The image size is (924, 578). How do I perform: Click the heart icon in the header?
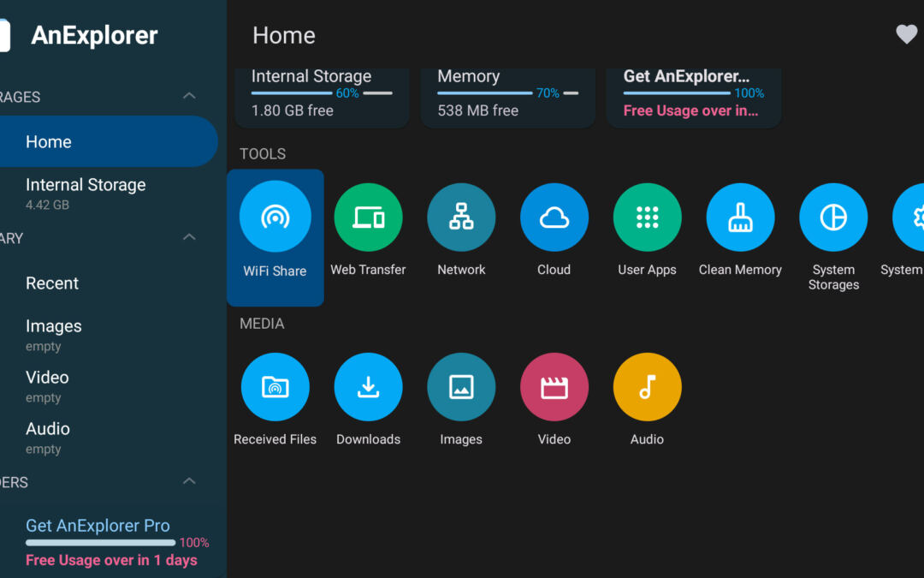[x=906, y=34]
